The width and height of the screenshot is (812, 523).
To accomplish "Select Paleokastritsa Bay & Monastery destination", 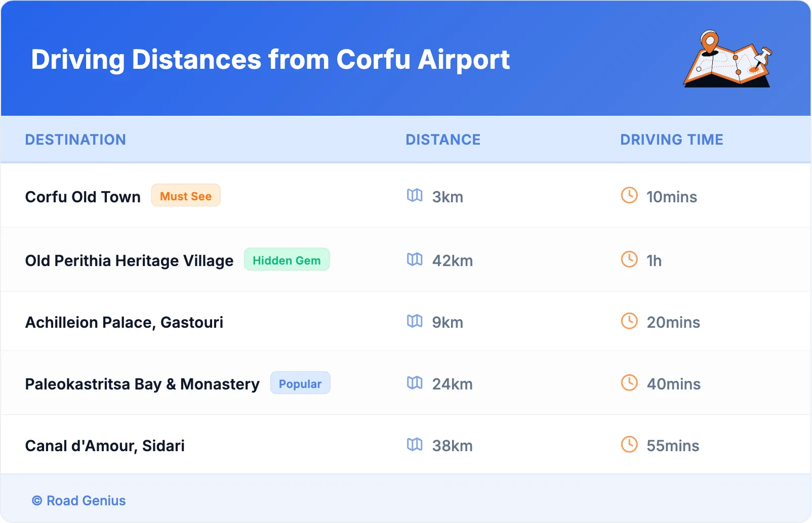I will (x=142, y=384).
